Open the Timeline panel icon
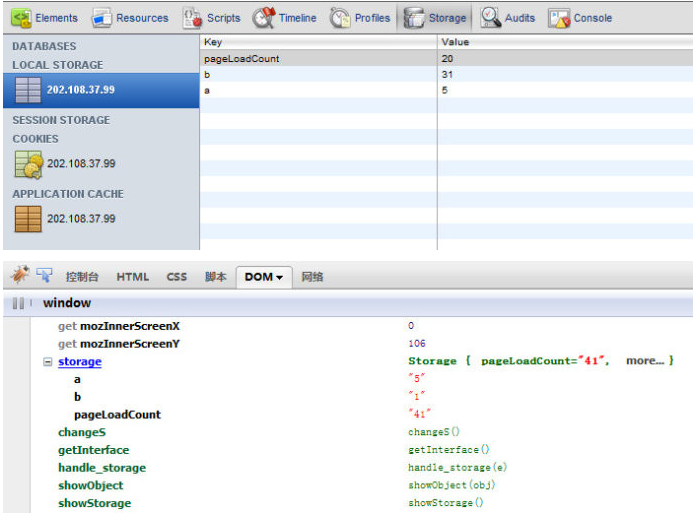Viewport: 695px width, 528px height. click(264, 18)
